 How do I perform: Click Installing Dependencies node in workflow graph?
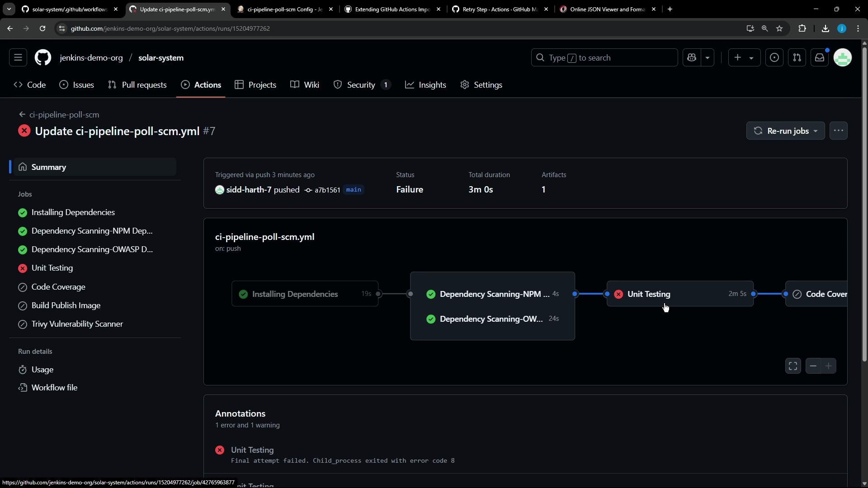(x=305, y=294)
